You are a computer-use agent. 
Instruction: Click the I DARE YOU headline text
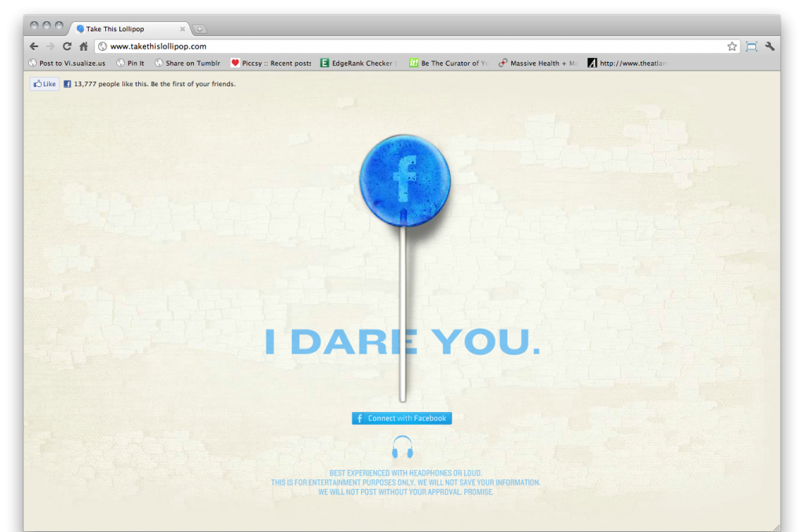pyautogui.click(x=403, y=342)
